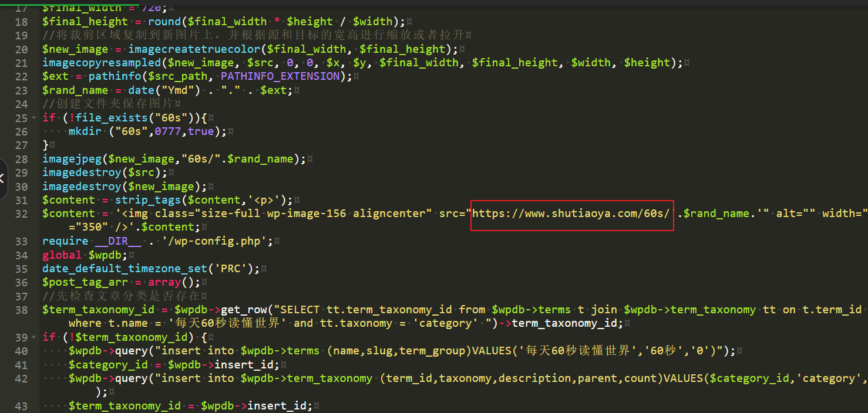This screenshot has width=868, height=413.
Task: Click line number 21 in the gutter
Action: click(x=21, y=63)
